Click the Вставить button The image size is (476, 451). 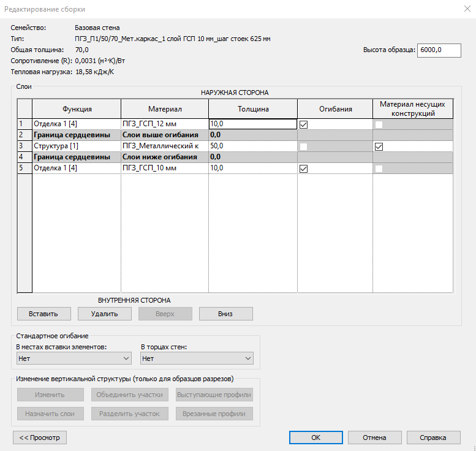click(43, 314)
